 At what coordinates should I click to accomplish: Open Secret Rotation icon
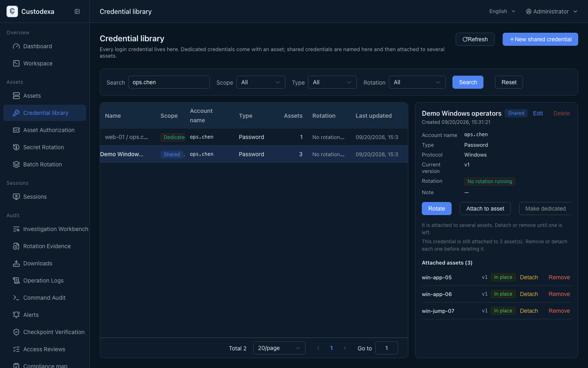click(16, 147)
